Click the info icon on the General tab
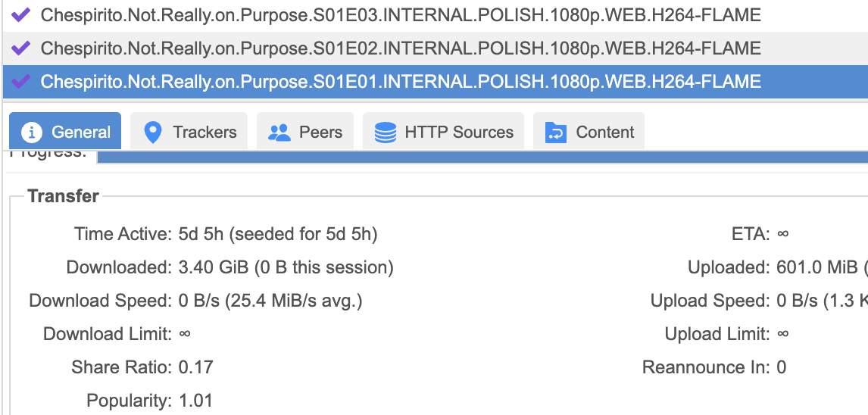Screen dimensions: 868x415 pyautogui.click(x=32, y=133)
